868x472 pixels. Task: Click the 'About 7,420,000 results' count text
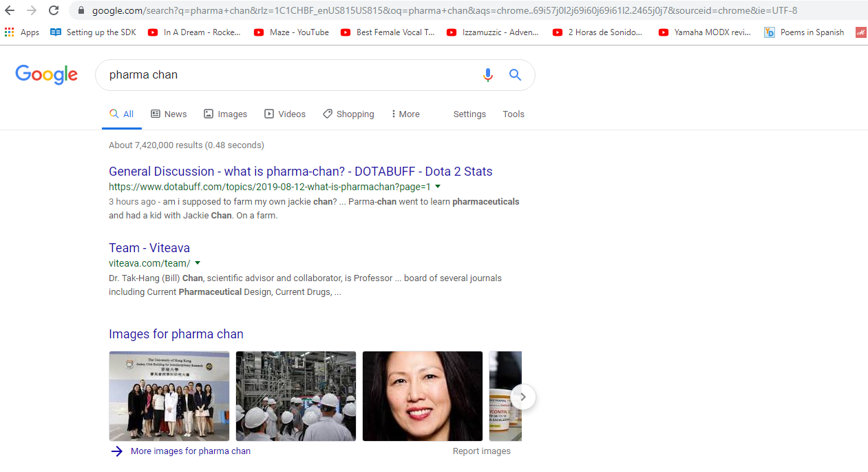pos(187,145)
